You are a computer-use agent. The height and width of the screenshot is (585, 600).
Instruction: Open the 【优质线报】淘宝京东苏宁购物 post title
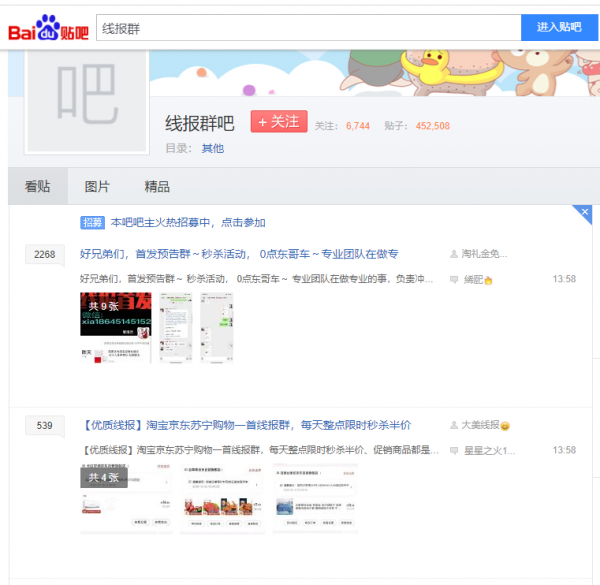coord(245,425)
